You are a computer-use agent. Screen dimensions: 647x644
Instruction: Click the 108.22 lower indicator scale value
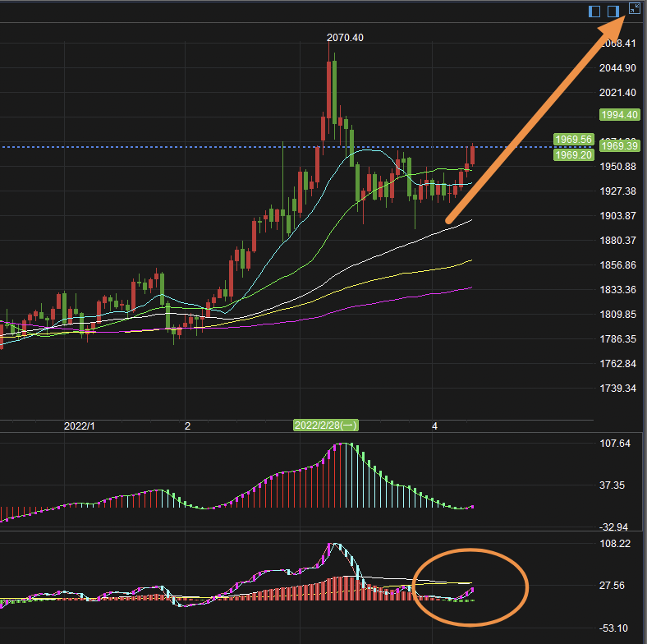click(x=615, y=544)
